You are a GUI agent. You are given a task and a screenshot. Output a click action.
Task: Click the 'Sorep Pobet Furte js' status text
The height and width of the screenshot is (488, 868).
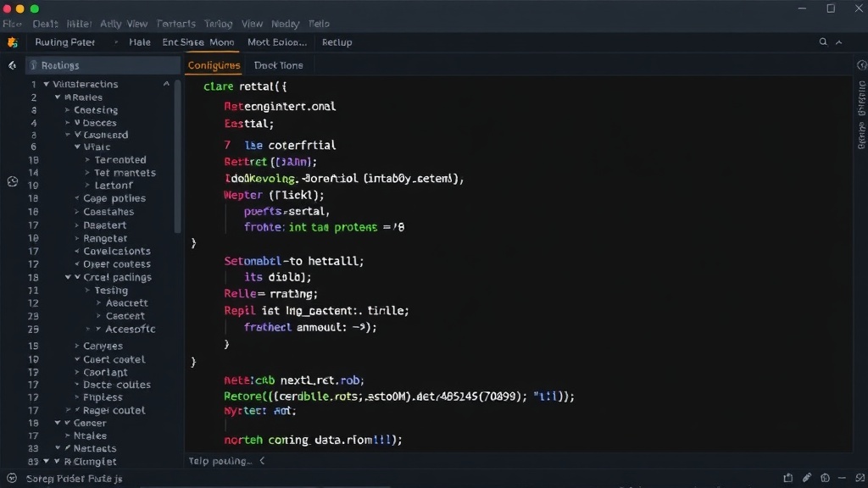click(75, 479)
